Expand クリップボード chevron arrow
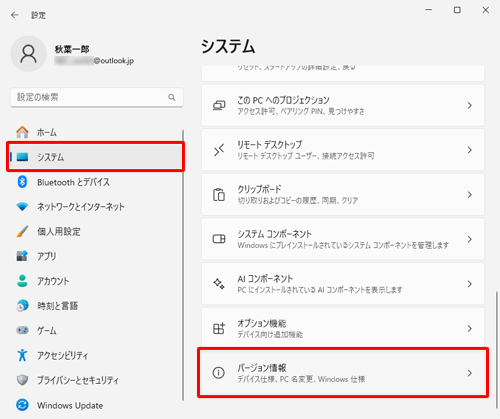The height and width of the screenshot is (419, 500). (470, 195)
